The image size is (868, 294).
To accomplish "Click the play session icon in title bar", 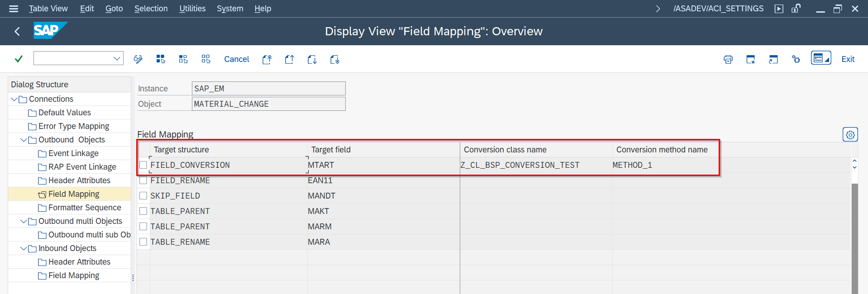I will pyautogui.click(x=779, y=9).
